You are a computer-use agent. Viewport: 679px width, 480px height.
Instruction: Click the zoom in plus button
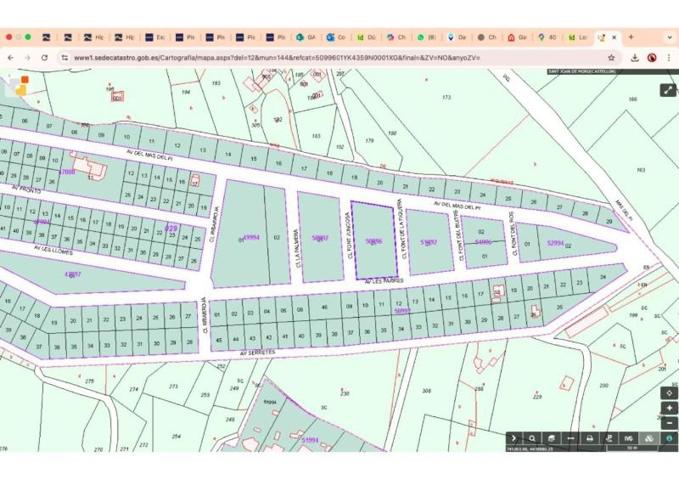pyautogui.click(x=669, y=408)
